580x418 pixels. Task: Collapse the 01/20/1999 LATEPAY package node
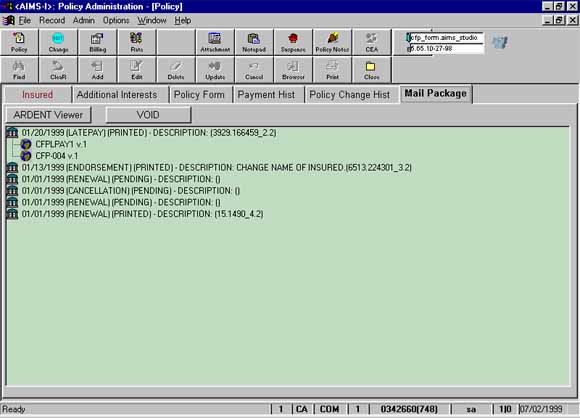[12, 132]
